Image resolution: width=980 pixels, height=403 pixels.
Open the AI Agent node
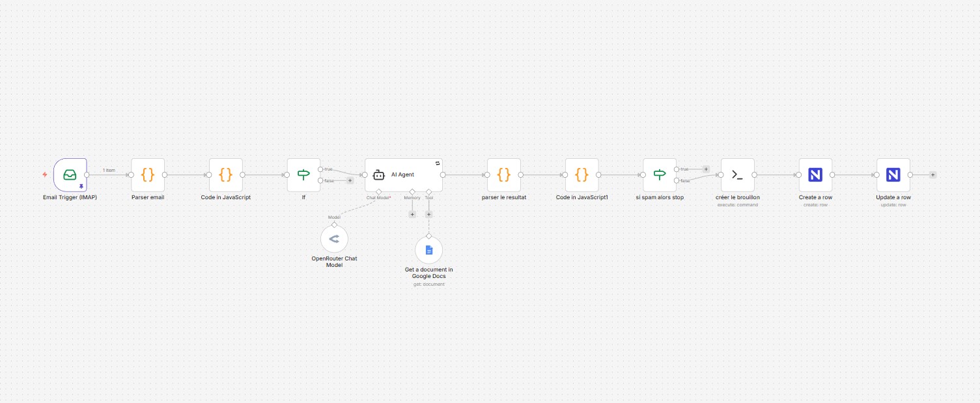click(403, 174)
